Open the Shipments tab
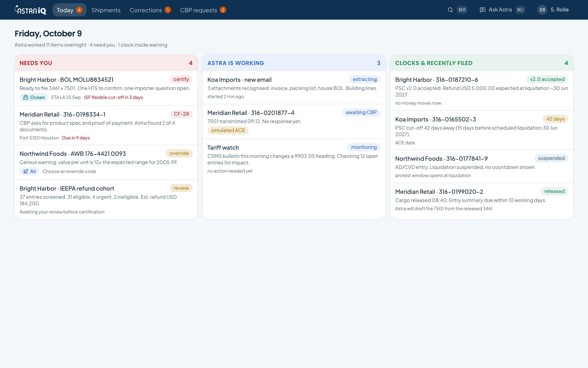This screenshot has height=368, width=588. tap(106, 10)
